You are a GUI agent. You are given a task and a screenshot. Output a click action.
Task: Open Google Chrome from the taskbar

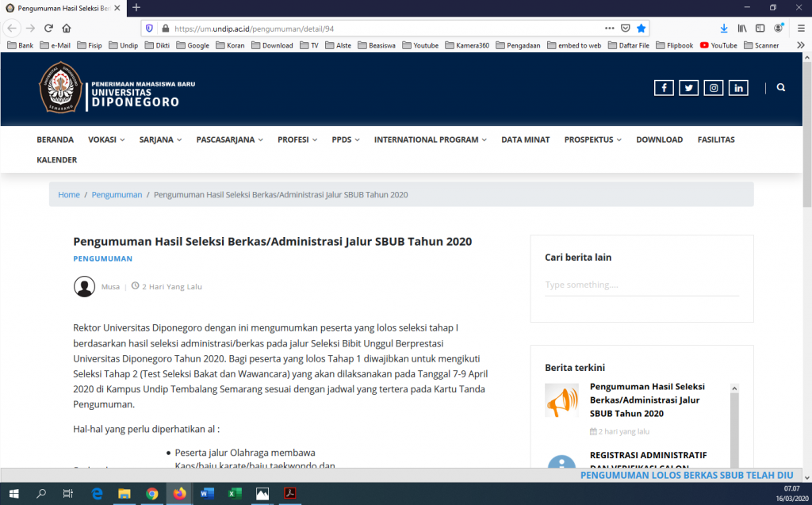pyautogui.click(x=151, y=493)
